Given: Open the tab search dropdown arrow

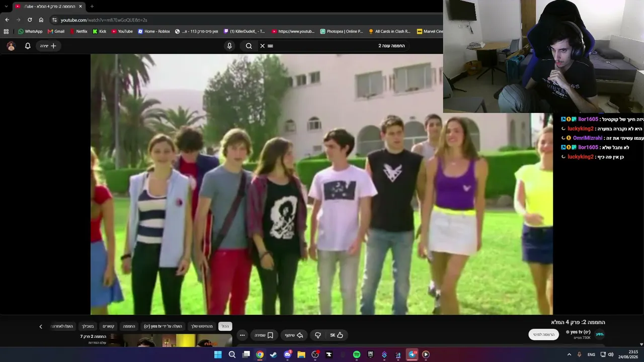Looking at the screenshot, I should tap(6, 7).
